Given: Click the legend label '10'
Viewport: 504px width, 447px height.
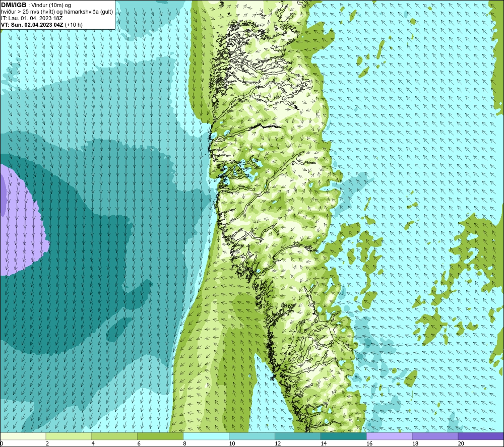Looking at the screenshot, I should [x=232, y=443].
